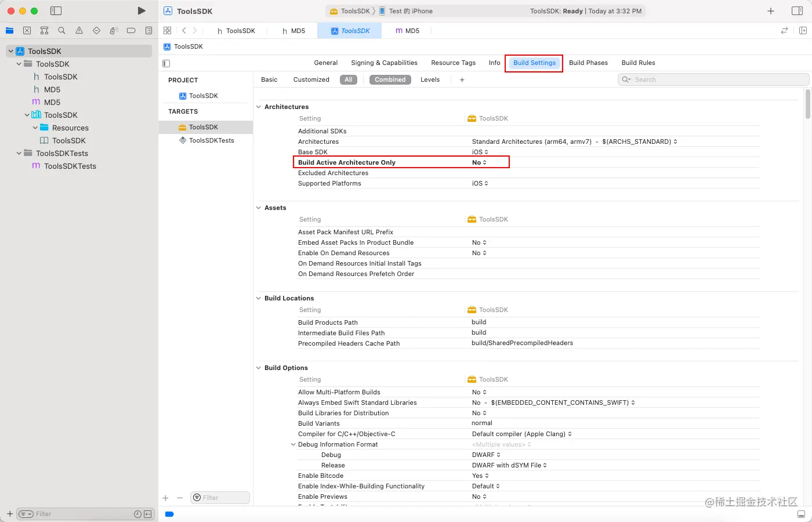Collapse the ToolsSDKTests group
The width and height of the screenshot is (812, 522).
(x=19, y=153)
